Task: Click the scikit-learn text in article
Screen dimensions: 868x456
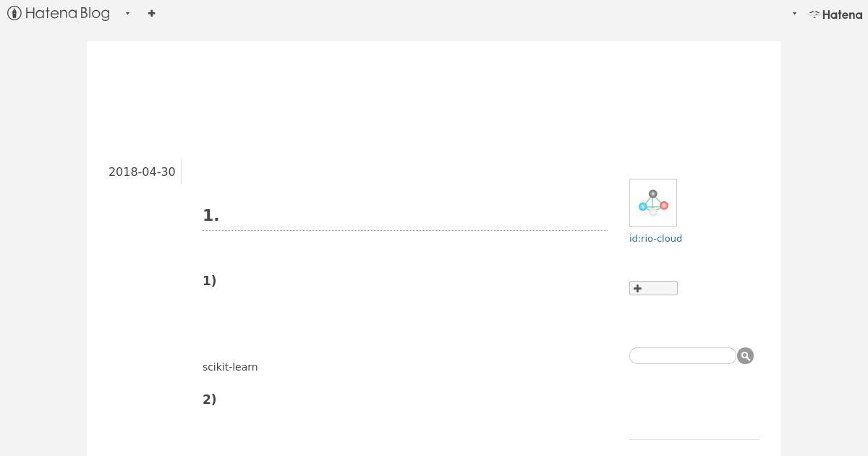Action: (230, 367)
